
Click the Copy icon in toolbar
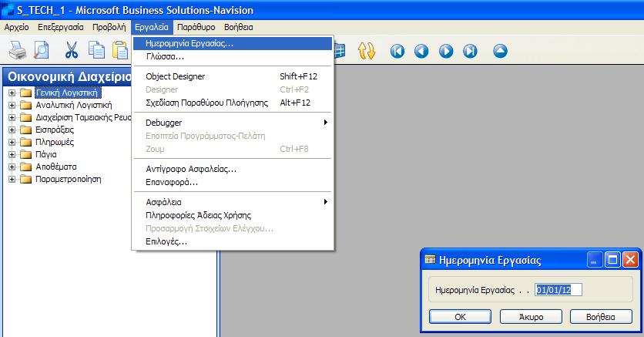[x=96, y=51]
